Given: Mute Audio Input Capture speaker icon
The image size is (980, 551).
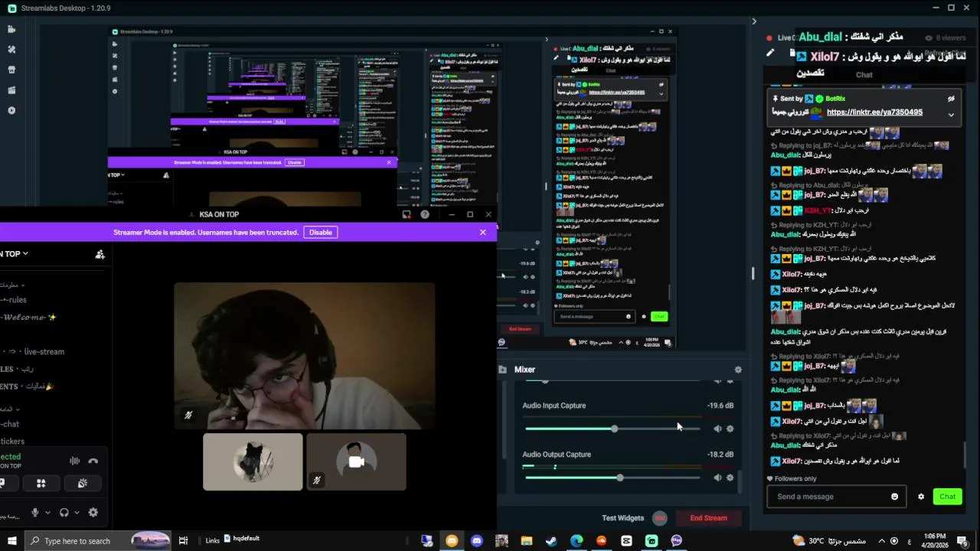Looking at the screenshot, I should [717, 429].
